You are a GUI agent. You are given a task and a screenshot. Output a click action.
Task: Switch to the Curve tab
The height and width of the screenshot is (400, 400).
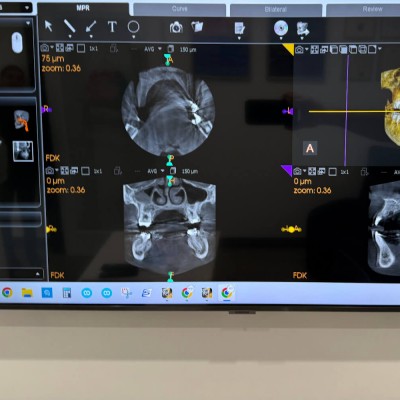(x=179, y=9)
